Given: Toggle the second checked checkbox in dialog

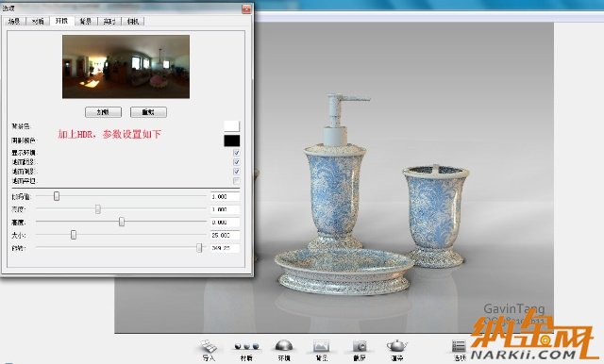Looking at the screenshot, I should click(237, 162).
